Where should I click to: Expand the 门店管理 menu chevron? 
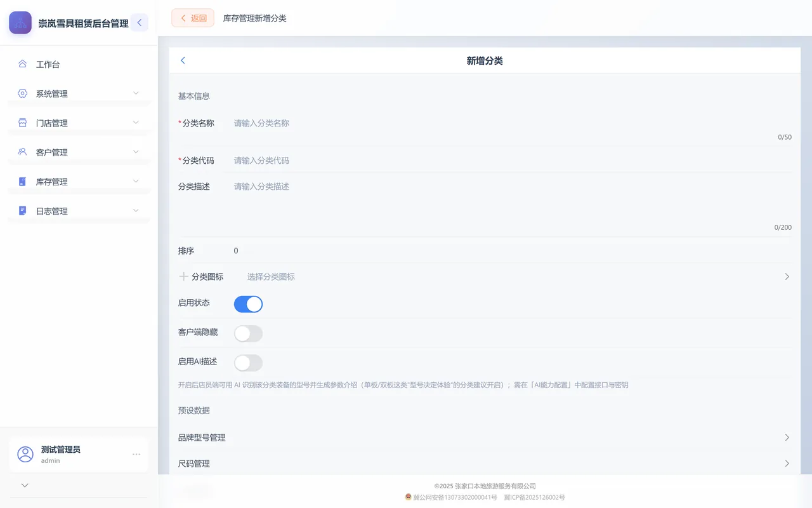click(136, 123)
